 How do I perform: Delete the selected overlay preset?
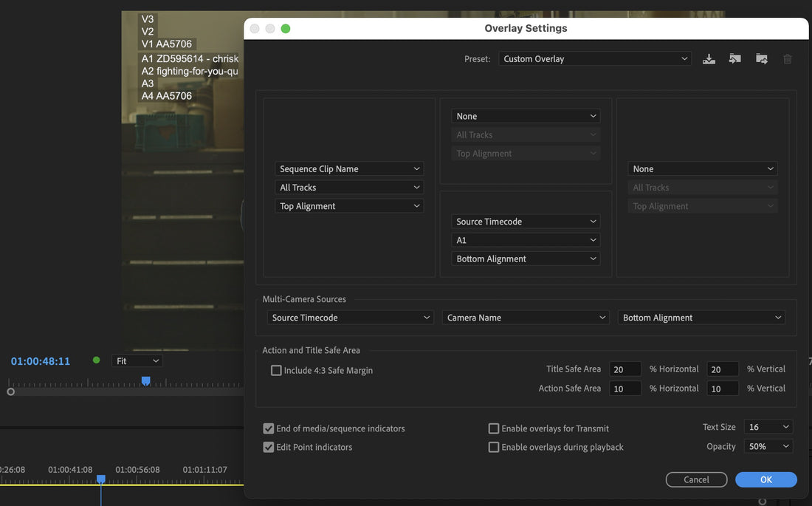787,58
